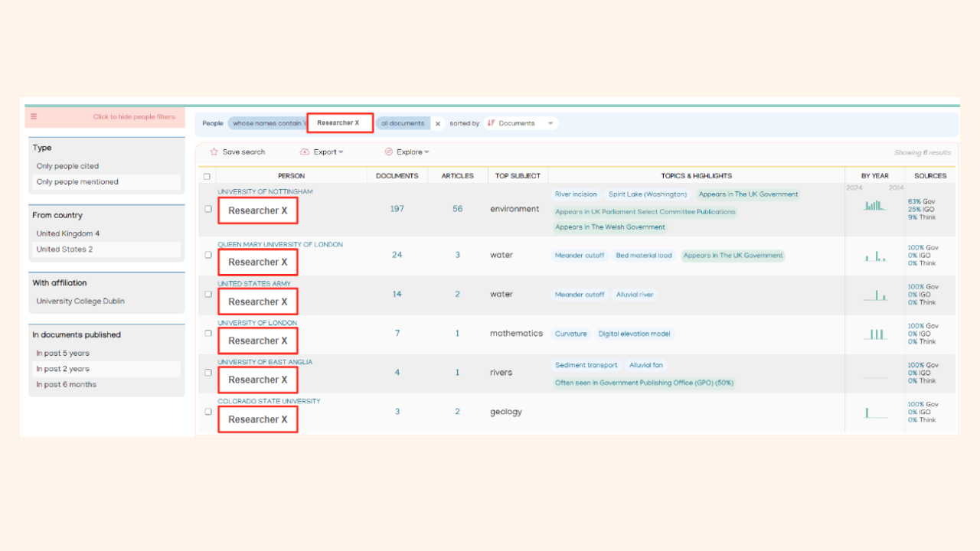
Task: Click the Explore compass icon
Action: [390, 152]
